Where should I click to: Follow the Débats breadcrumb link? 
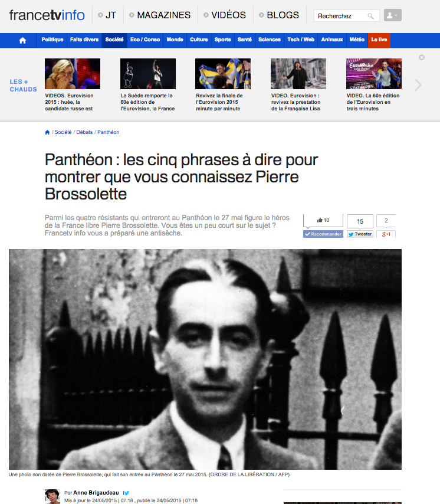tap(84, 132)
